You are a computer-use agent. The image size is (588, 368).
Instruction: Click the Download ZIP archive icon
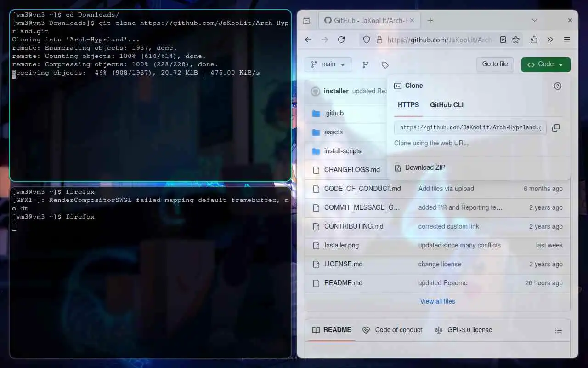(x=397, y=167)
